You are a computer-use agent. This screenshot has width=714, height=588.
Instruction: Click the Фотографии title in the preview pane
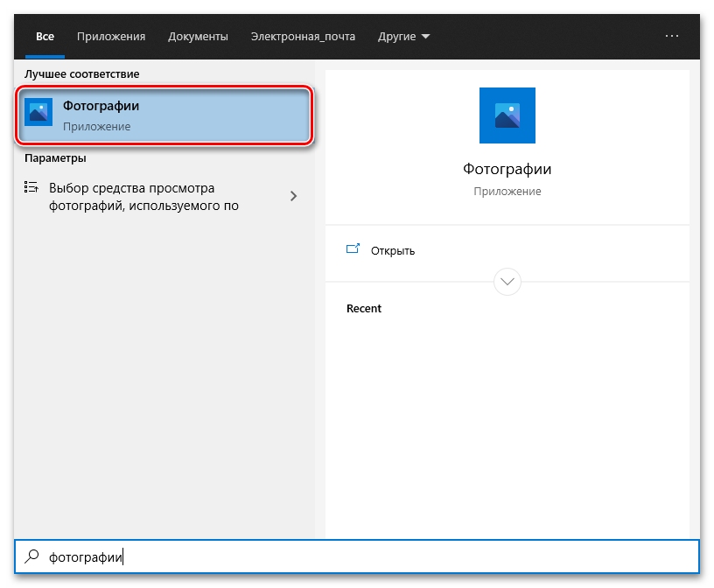pos(507,169)
